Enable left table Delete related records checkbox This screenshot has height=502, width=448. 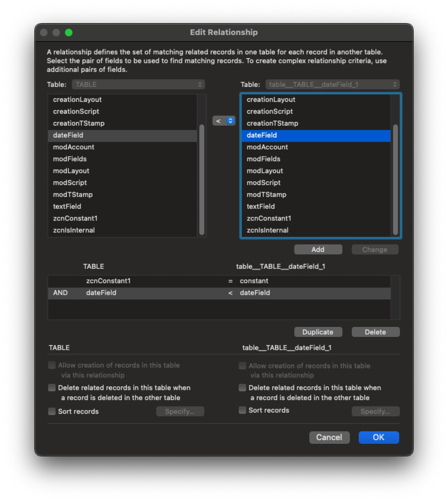52,388
